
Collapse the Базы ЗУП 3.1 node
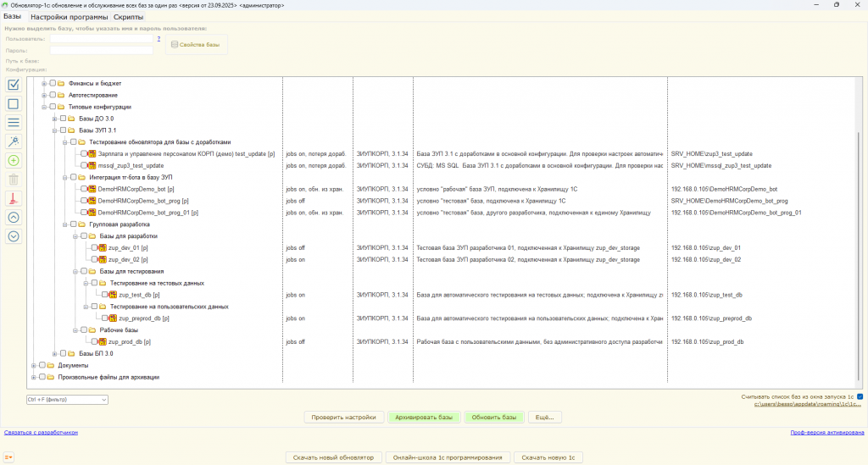point(55,130)
